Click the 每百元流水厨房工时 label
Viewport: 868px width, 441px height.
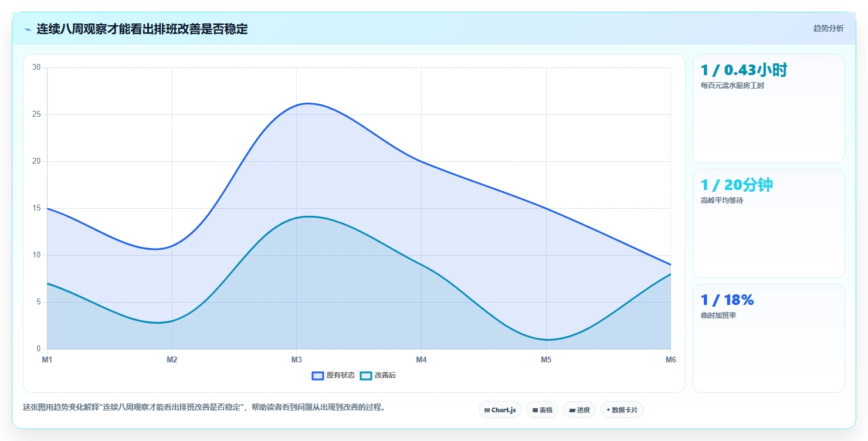tap(733, 86)
